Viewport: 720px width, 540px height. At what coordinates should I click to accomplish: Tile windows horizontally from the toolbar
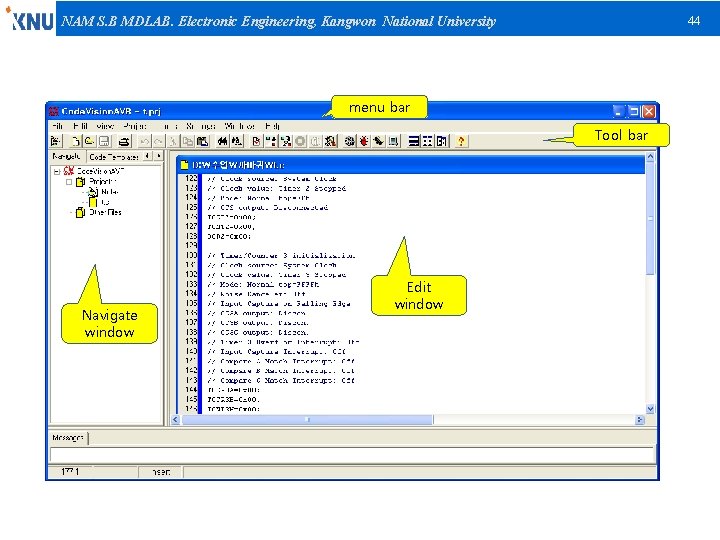[x=414, y=141]
